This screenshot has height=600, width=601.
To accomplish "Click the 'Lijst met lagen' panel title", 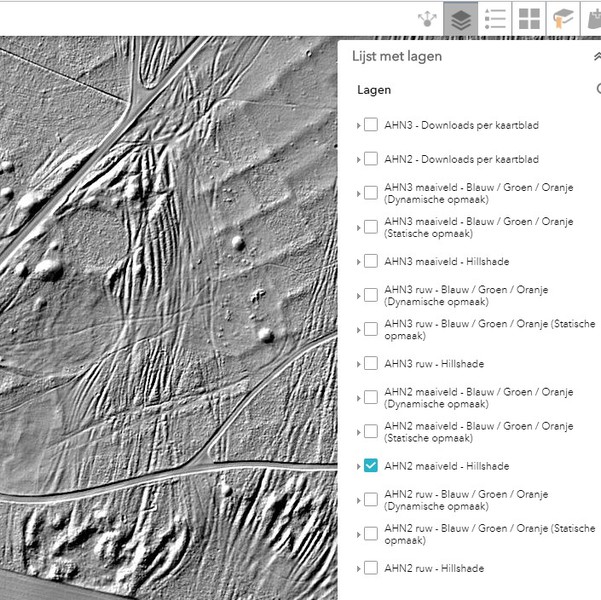I will click(397, 57).
